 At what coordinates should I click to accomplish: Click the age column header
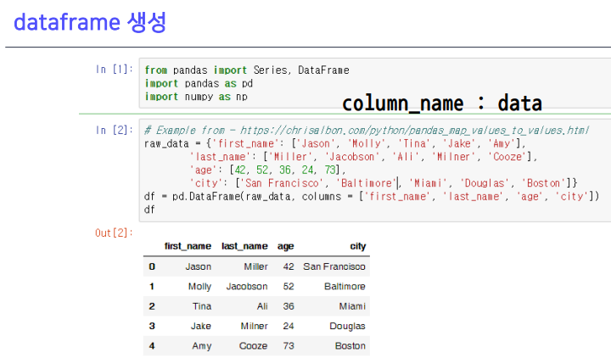[x=286, y=246]
